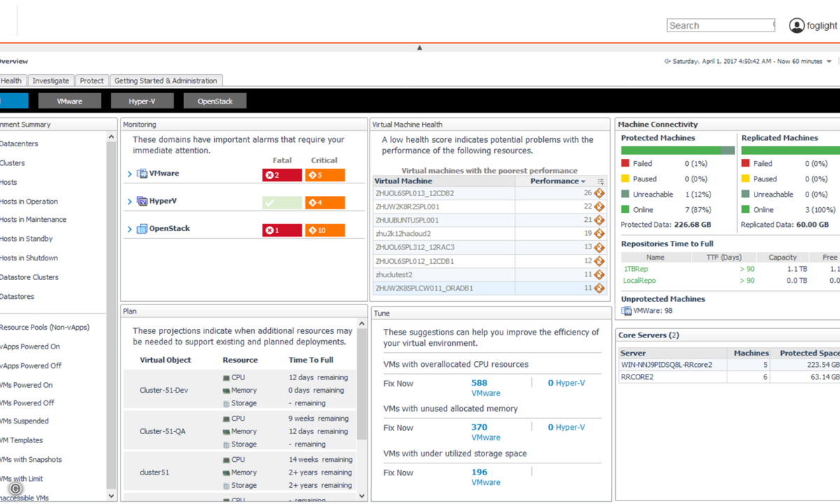Click the CPU icon showing 14 weeks remaining
This screenshot has width=840, height=504.
pyautogui.click(x=226, y=460)
